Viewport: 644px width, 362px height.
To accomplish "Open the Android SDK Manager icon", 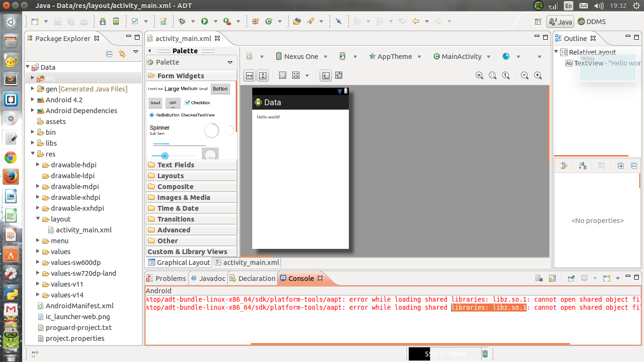I will 103,21.
